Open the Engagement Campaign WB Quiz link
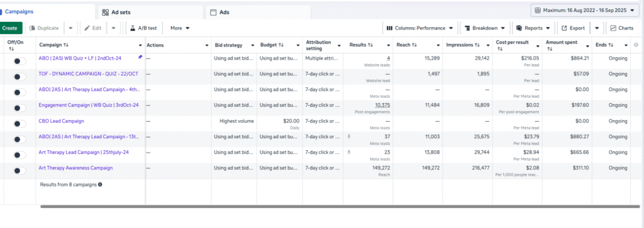 click(x=89, y=105)
